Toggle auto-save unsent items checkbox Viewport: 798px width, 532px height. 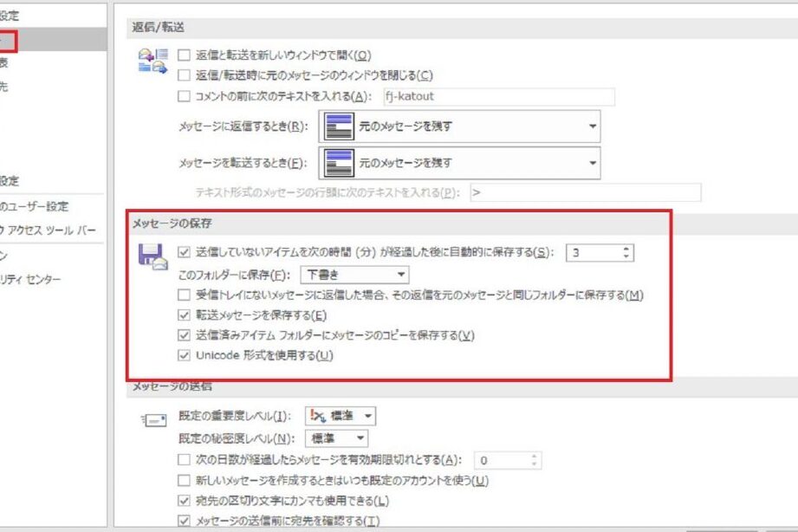click(184, 253)
